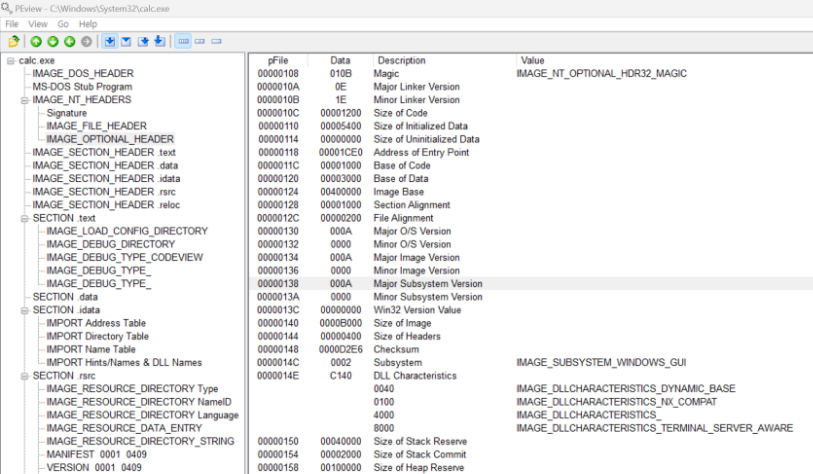Viewport: 813px width, 474px height.
Task: Select IMPORT Address Table
Action: click(x=96, y=323)
